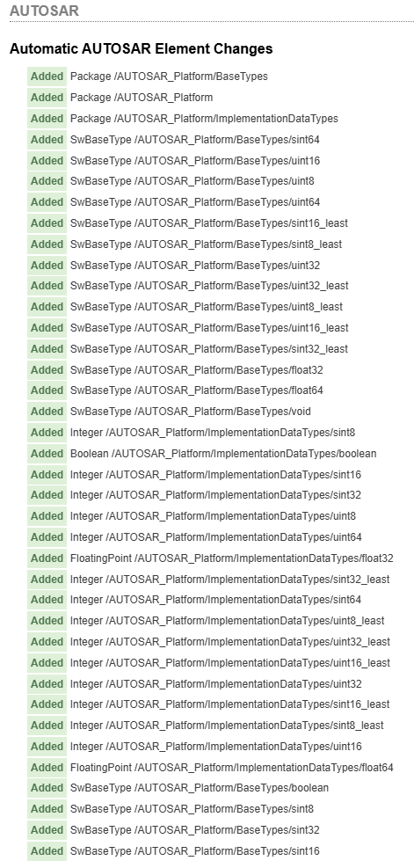Click the Added badge beside Boolean ImplementationDataTypes/boolean
Image resolution: width=414 pixels, height=868 pixels.
click(x=47, y=454)
